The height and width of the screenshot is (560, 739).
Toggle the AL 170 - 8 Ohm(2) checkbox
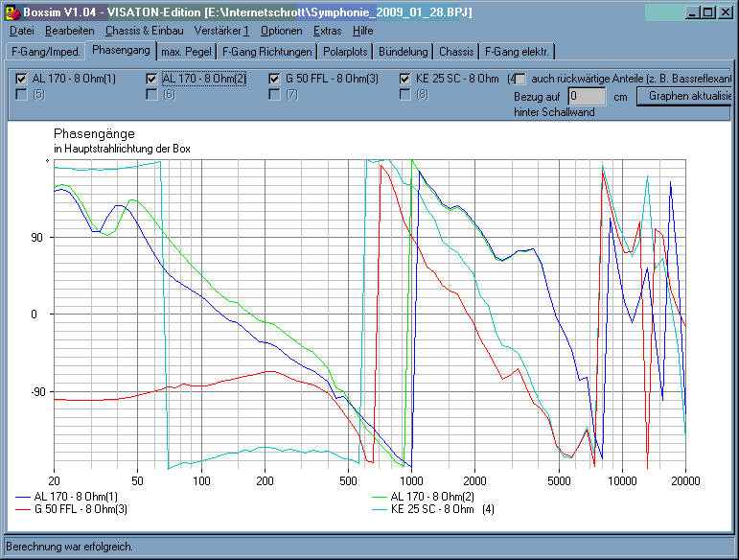[x=151, y=79]
